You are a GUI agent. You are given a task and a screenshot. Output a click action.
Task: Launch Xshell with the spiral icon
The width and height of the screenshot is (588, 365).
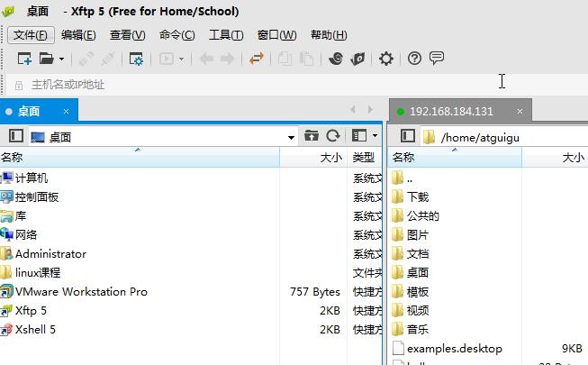coord(336,59)
